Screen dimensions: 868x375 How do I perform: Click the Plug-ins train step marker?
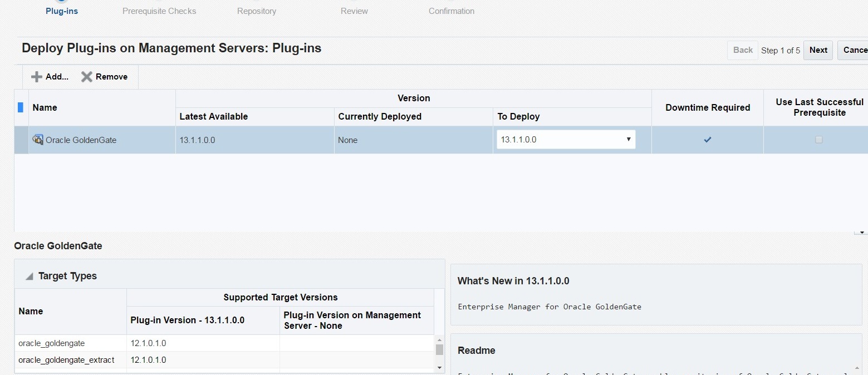click(x=62, y=2)
